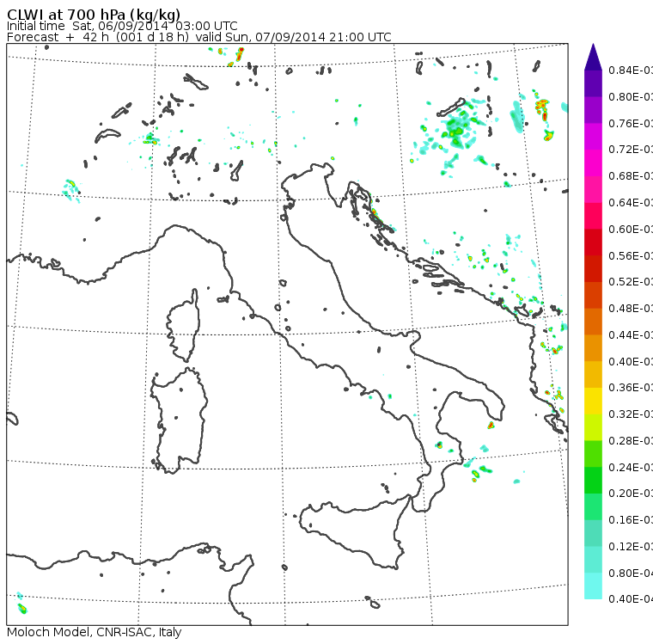653x644 pixels.
Task: Click the color band just below 0.24E-03
Action: [x=593, y=481]
